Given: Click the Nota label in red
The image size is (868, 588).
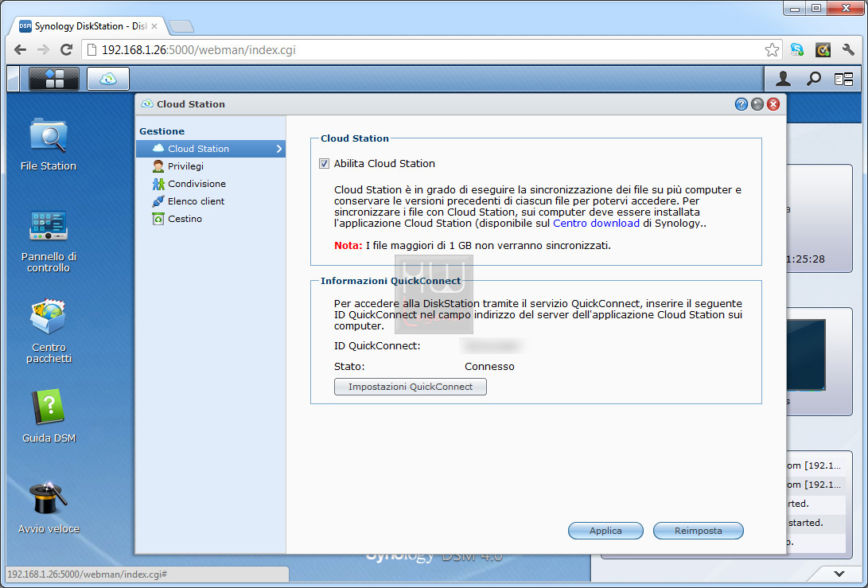Looking at the screenshot, I should [348, 245].
